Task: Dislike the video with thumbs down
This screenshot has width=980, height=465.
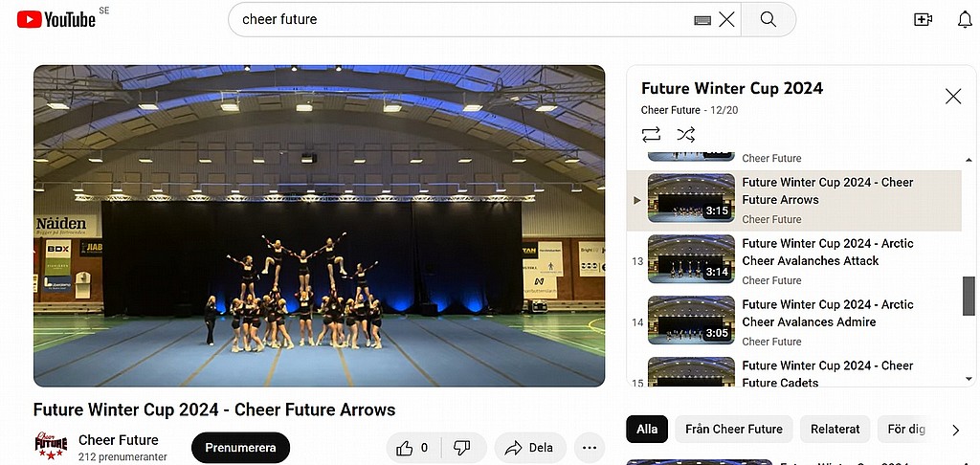Action: [x=462, y=448]
